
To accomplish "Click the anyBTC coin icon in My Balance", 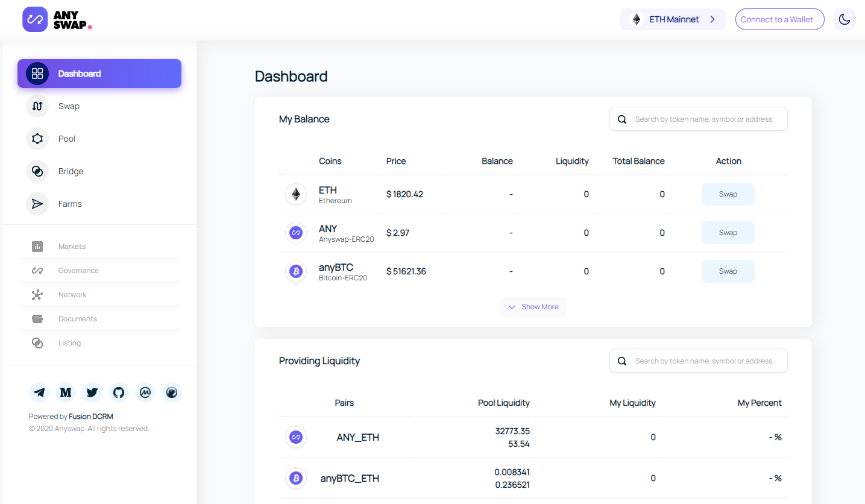I will pos(296,271).
